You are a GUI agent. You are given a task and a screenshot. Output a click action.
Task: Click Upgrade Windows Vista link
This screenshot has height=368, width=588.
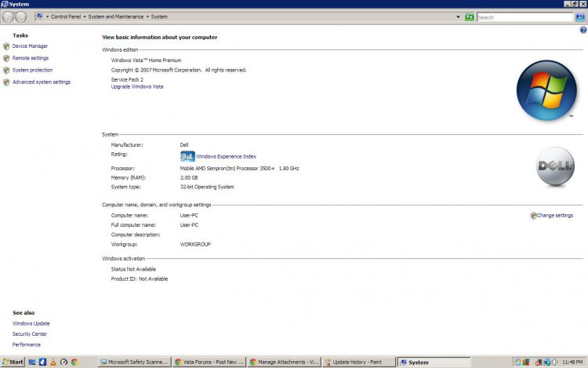point(137,86)
